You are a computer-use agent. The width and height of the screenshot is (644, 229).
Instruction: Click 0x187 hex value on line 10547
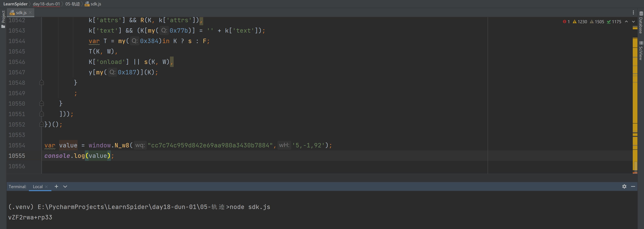pyautogui.click(x=127, y=72)
